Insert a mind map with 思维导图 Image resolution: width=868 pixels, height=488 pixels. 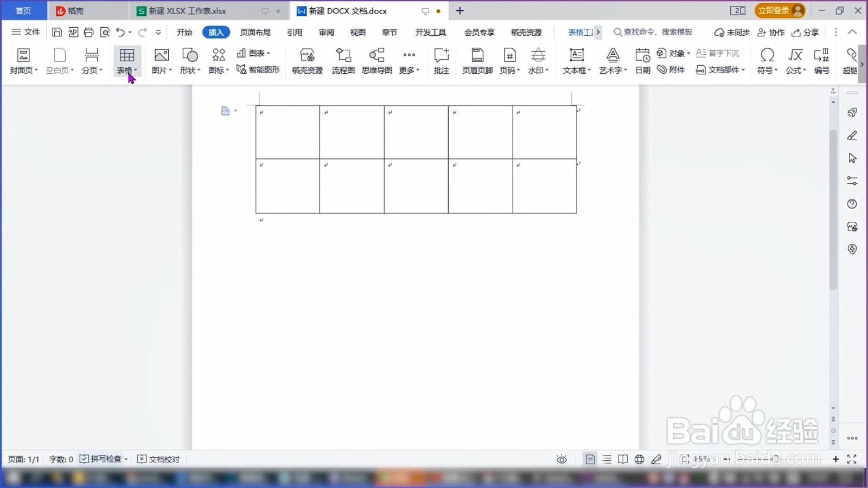pyautogui.click(x=376, y=61)
